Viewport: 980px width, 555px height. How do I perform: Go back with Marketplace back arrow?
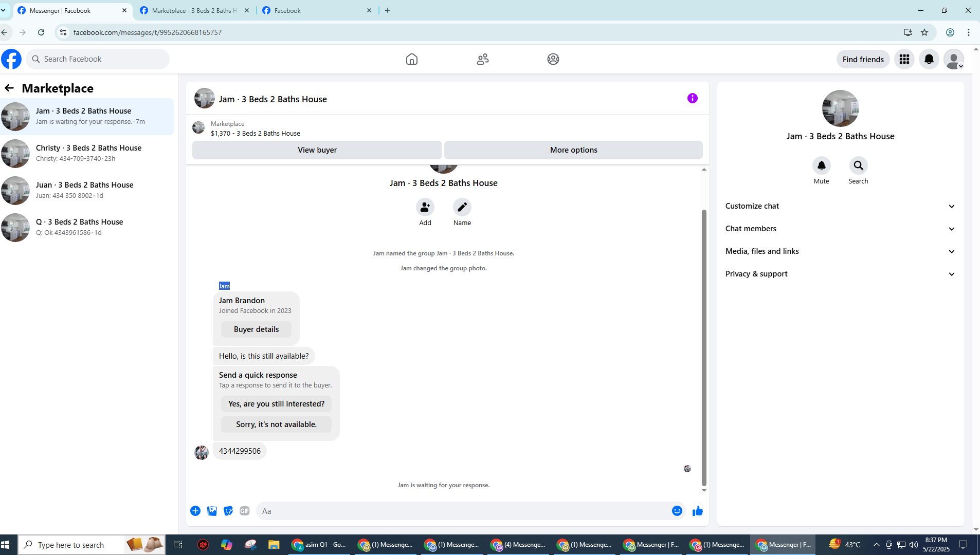point(9,88)
